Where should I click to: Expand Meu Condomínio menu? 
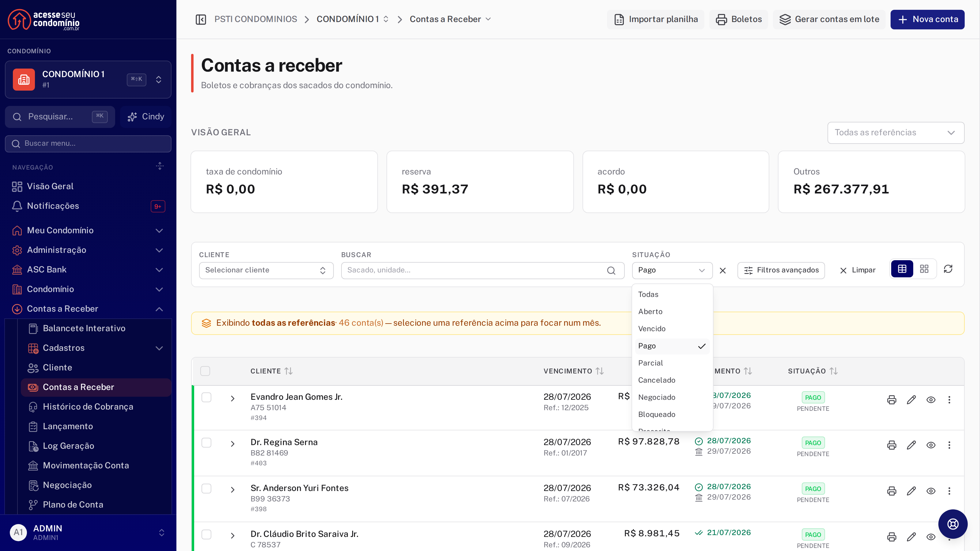coord(88,231)
